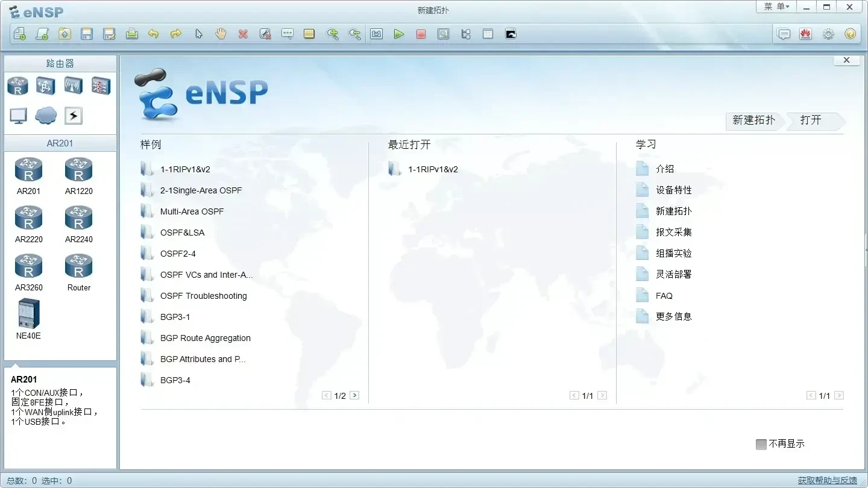Screen dimensions: 868x488
Task: Click the print toolbar icon
Action: [132, 34]
